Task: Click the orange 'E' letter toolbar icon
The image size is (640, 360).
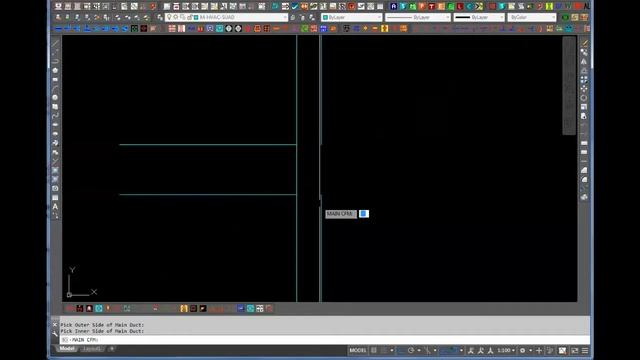Action: [441, 6]
